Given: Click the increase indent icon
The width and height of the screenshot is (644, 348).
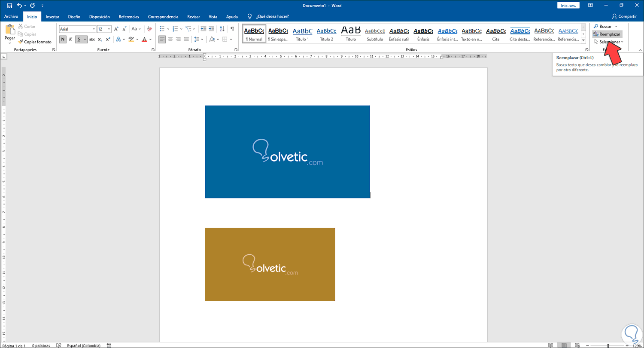Looking at the screenshot, I should [212, 29].
